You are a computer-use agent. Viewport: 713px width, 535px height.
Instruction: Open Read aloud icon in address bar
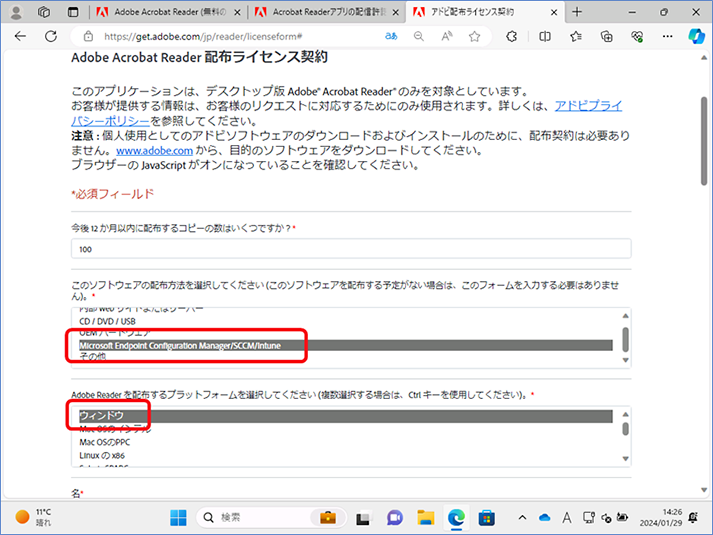[x=447, y=36]
